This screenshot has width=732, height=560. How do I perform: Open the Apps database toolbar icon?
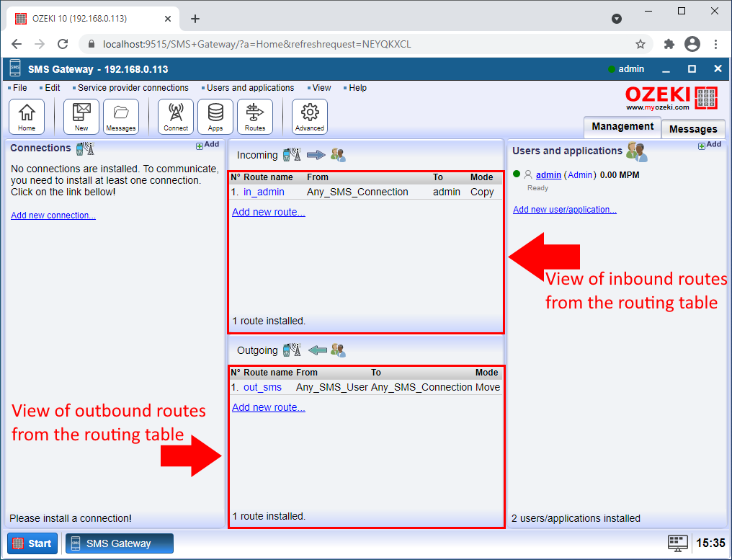point(215,117)
